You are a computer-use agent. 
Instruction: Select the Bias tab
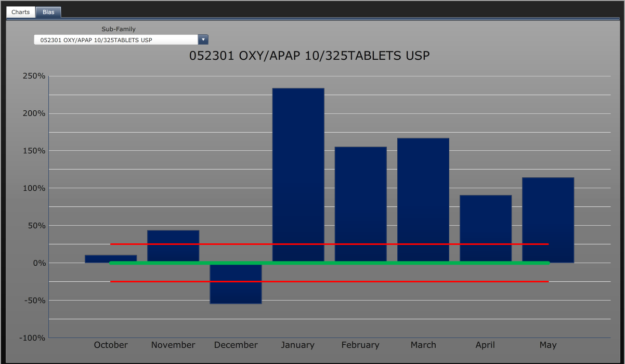(x=48, y=11)
